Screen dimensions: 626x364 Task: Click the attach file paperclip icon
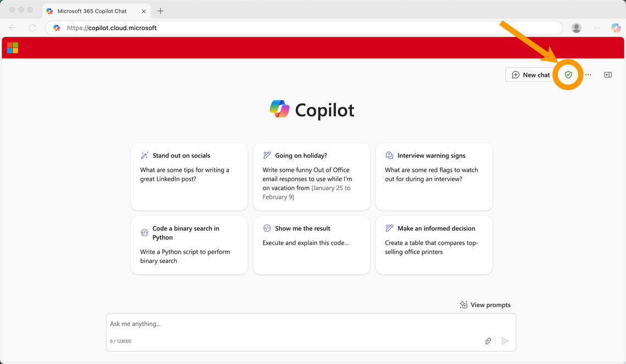pyautogui.click(x=488, y=341)
